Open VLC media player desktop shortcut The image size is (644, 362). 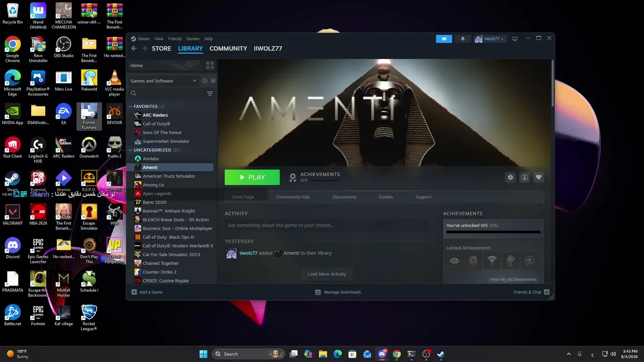[115, 83]
